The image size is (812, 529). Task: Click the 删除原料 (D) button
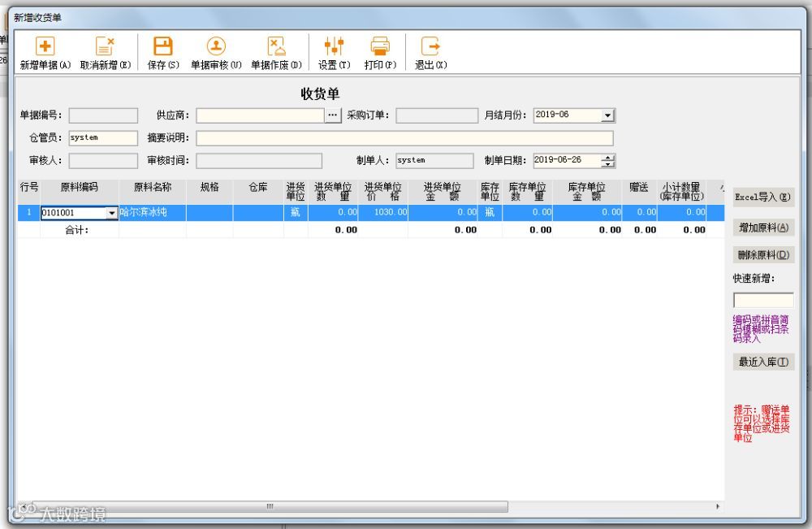pyautogui.click(x=763, y=254)
